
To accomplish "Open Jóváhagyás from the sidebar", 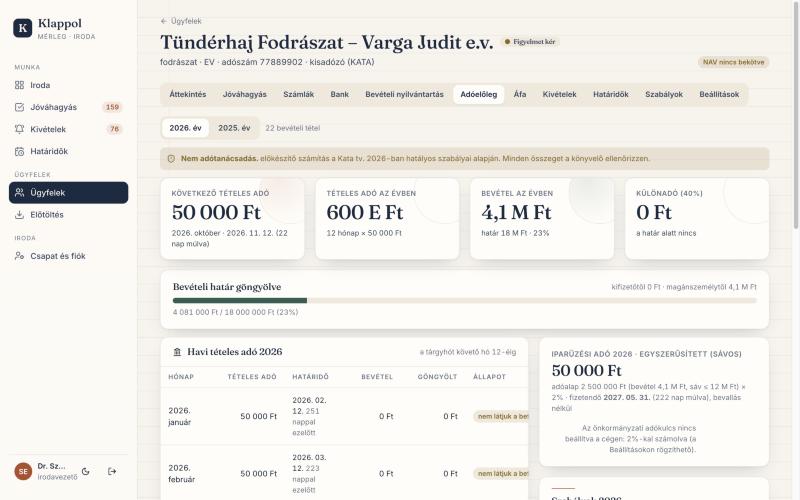I will 68,107.
